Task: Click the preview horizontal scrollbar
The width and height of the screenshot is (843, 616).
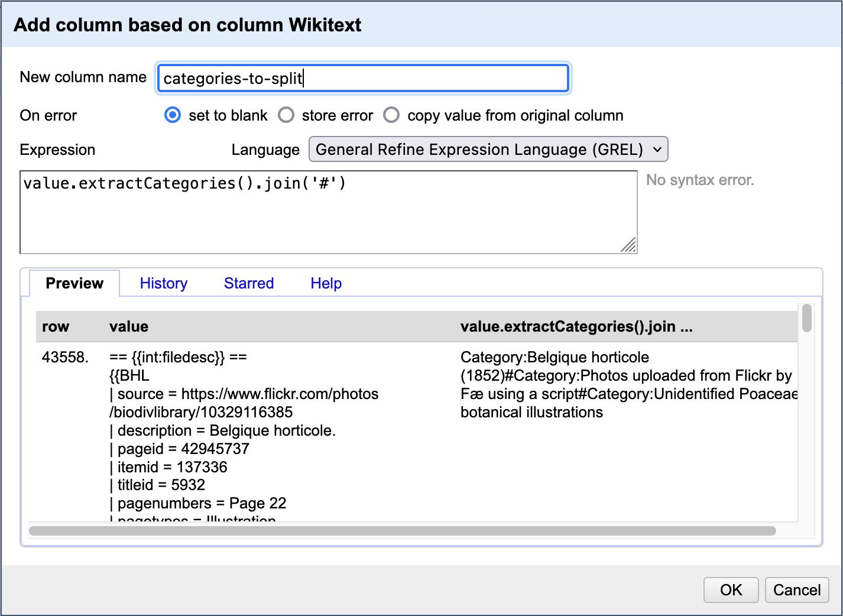Action: tap(402, 531)
